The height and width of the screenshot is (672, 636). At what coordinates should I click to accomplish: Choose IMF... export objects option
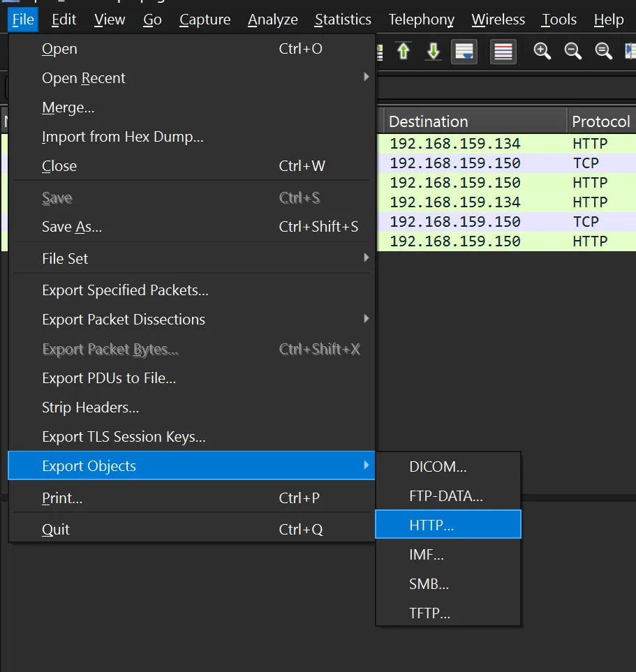point(448,555)
